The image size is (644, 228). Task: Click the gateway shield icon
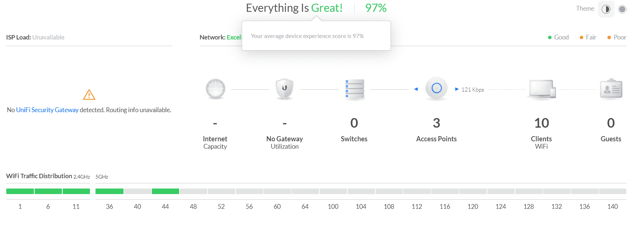pyautogui.click(x=285, y=89)
